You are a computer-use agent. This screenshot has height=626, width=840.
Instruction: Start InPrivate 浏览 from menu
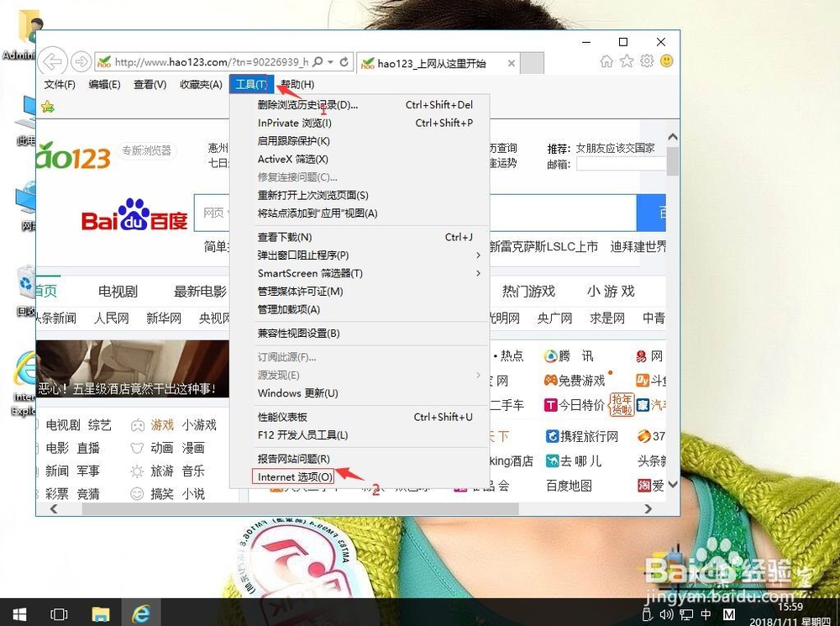[x=360, y=124]
